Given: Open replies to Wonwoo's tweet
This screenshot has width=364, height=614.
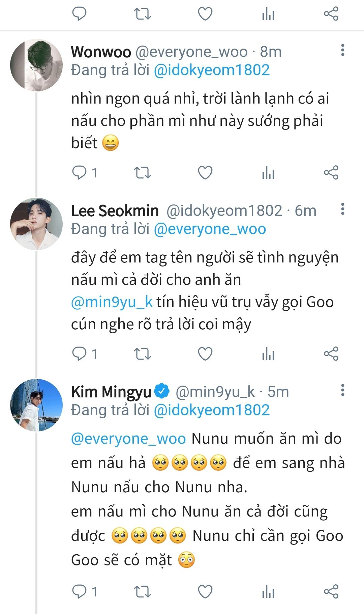Looking at the screenshot, I should [80, 173].
